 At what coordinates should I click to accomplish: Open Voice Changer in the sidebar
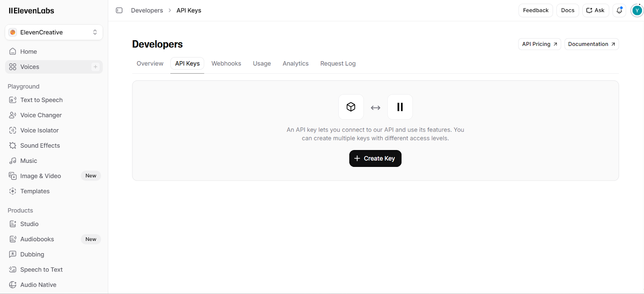[x=41, y=115]
